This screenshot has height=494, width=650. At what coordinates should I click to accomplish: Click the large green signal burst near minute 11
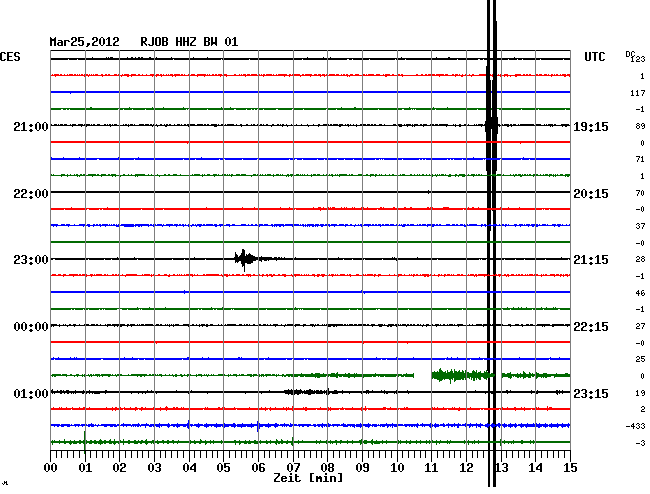tap(462, 375)
